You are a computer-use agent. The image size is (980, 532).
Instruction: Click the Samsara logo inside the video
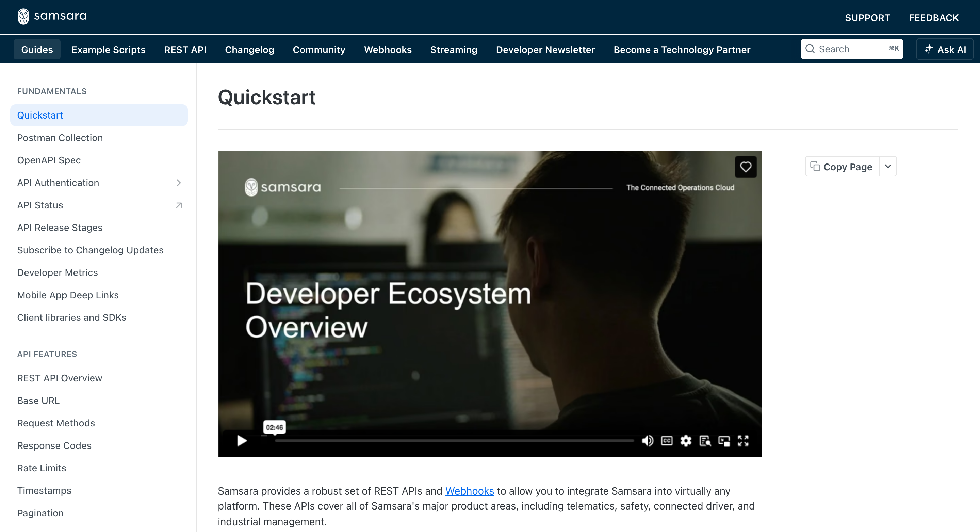[x=283, y=187]
